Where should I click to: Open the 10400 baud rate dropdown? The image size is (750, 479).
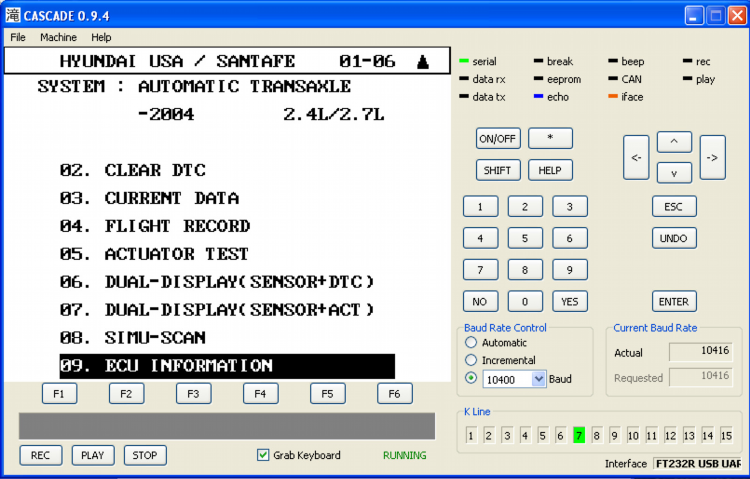[539, 379]
